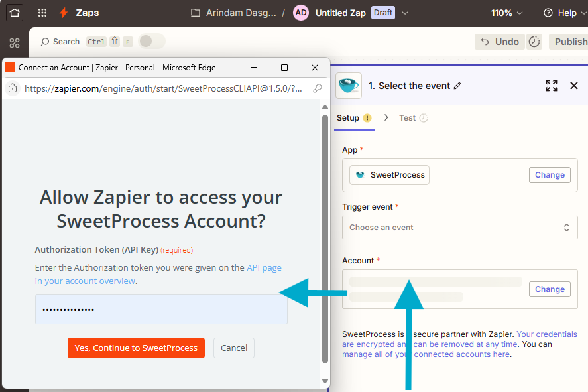Expand the Help menu

pos(561,13)
